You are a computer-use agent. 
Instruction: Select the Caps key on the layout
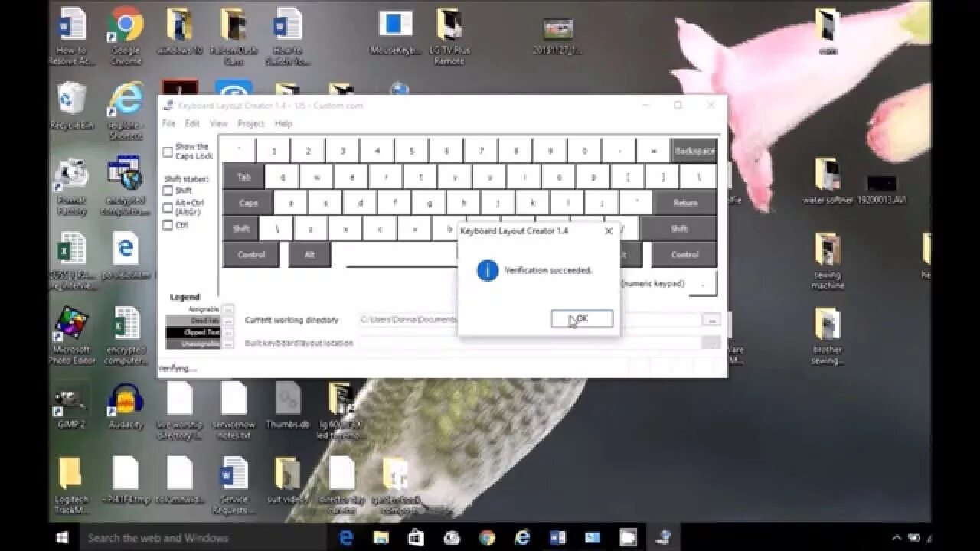(248, 203)
